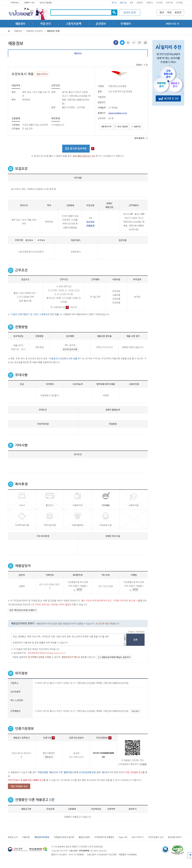Open the 인재정보 main menu
192x868 pixels.
pos(126,24)
